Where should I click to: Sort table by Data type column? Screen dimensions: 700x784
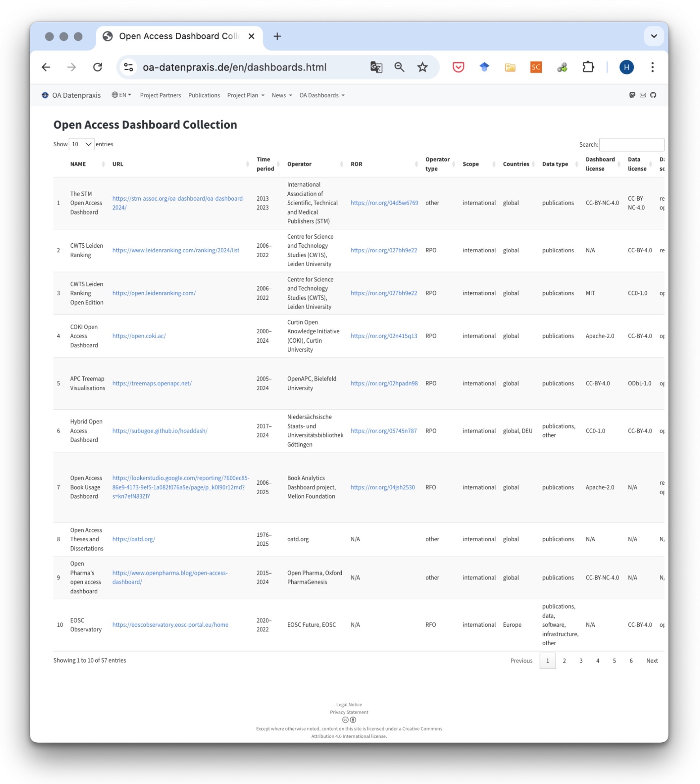click(x=576, y=164)
